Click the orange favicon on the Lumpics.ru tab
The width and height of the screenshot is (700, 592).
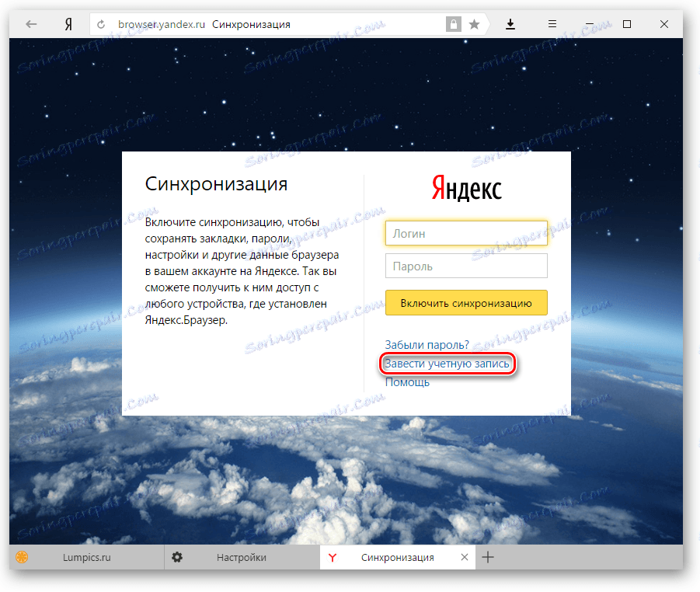(23, 557)
